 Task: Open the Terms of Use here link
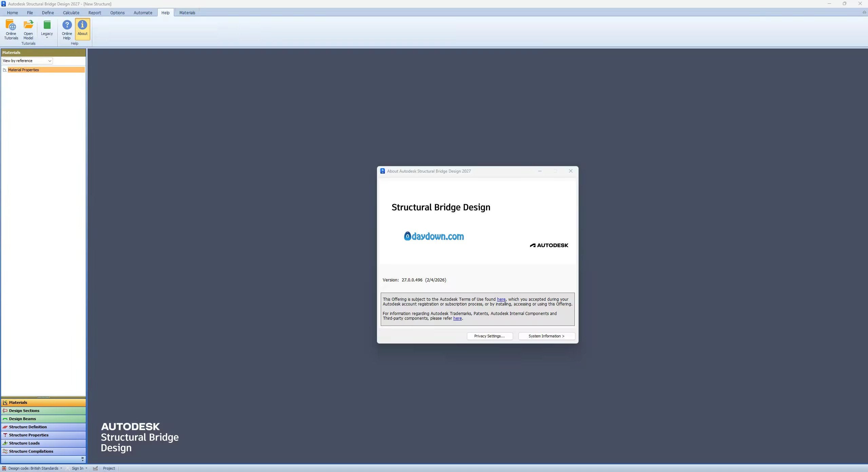[x=501, y=299]
